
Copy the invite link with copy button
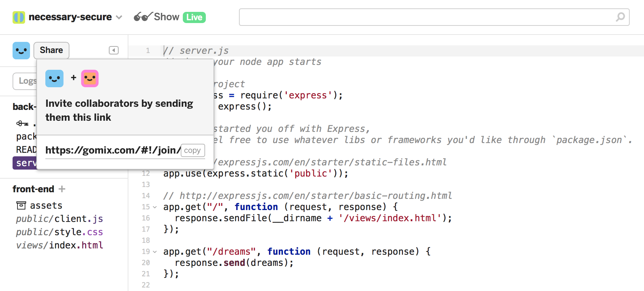click(193, 150)
